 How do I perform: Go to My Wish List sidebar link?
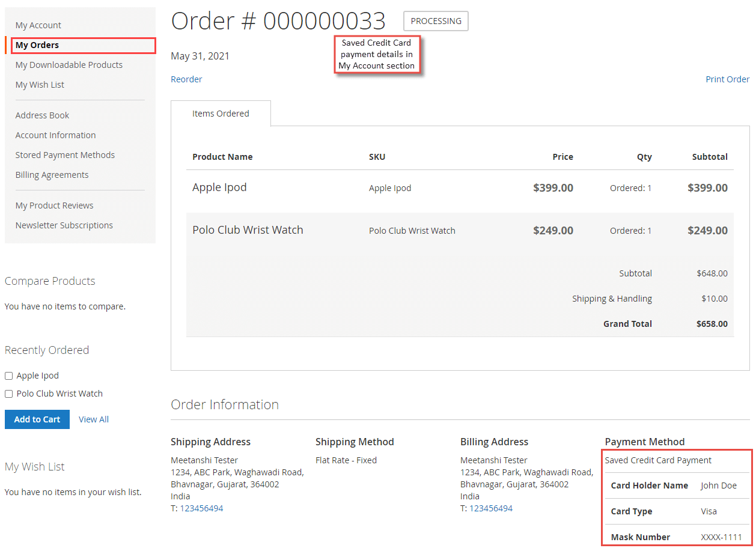(x=40, y=85)
